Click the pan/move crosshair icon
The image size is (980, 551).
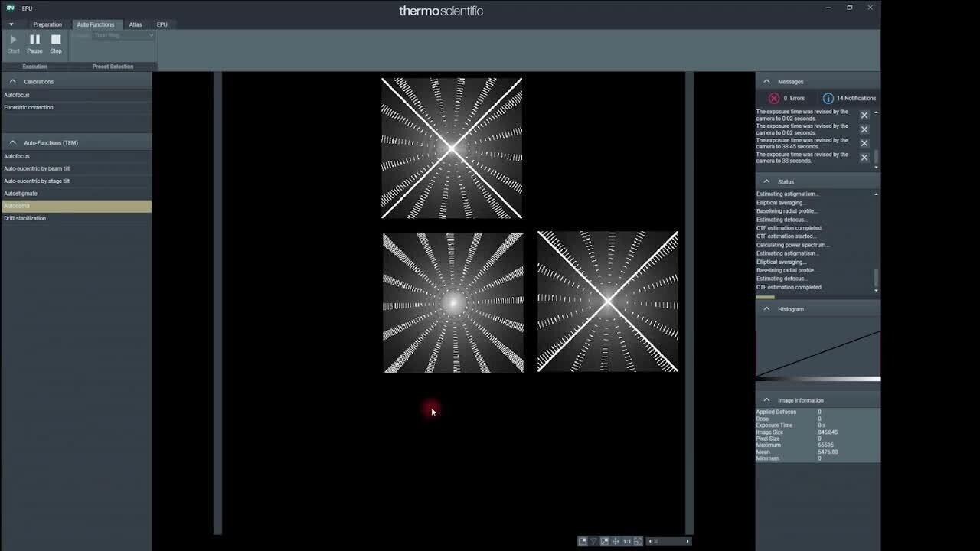[616, 541]
